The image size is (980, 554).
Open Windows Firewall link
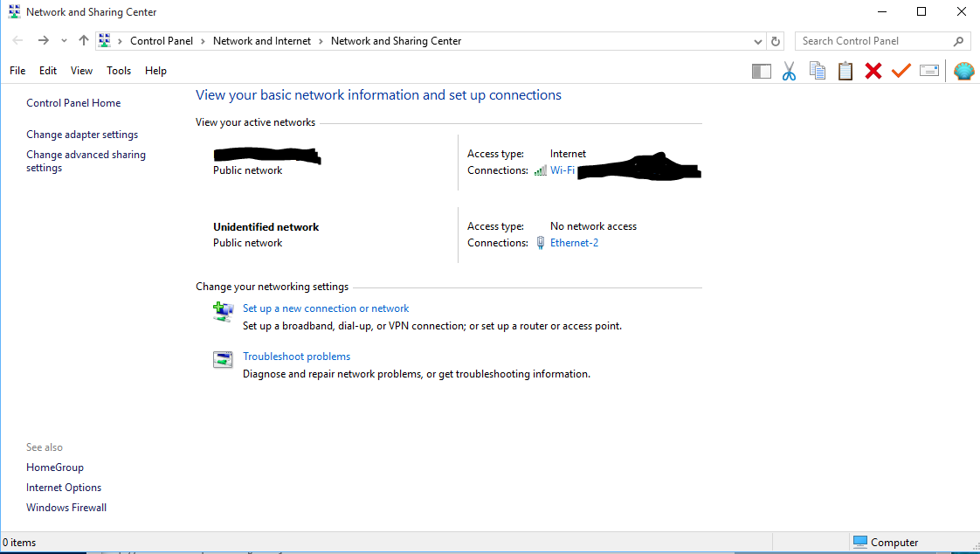[x=66, y=507]
